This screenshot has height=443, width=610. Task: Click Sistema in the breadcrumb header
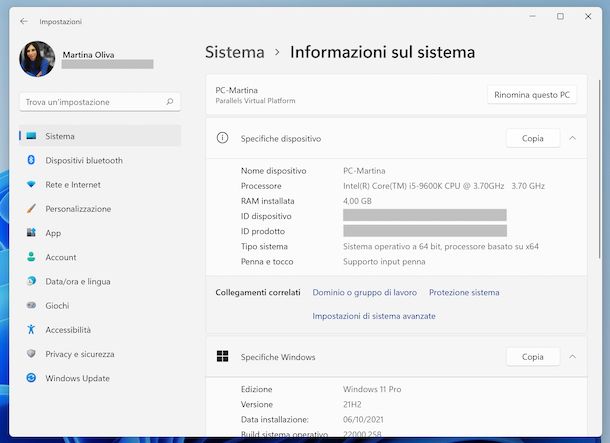(235, 52)
